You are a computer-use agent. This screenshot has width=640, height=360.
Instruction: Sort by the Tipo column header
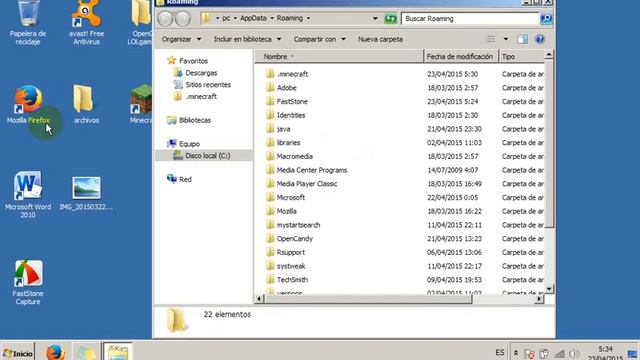522,57
